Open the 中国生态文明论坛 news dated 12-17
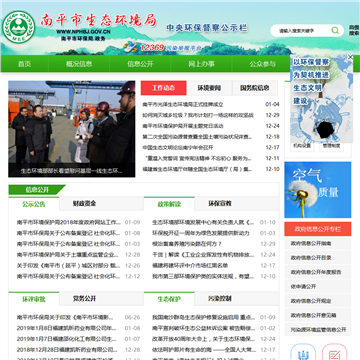Viewport: 360px width, 360px height. (x=178, y=147)
